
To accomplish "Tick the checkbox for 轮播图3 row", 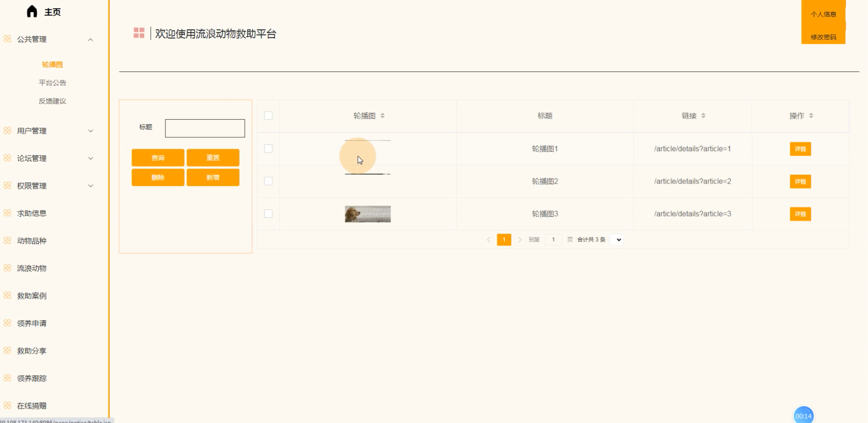I will click(268, 214).
